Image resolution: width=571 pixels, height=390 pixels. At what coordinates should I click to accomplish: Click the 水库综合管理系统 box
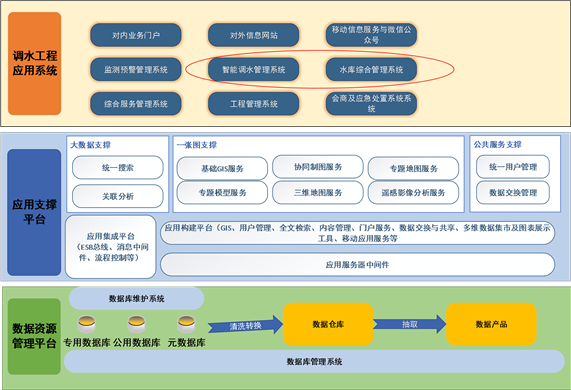(371, 70)
